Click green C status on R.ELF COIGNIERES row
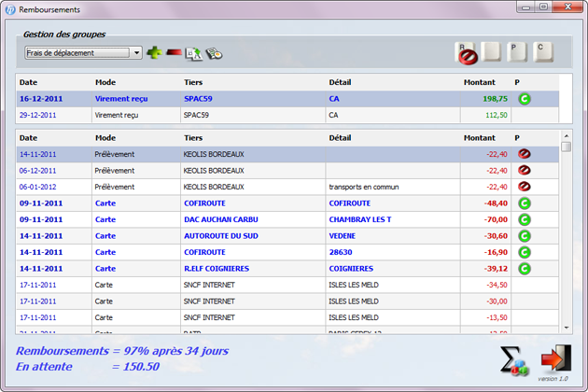This screenshot has width=588, height=392. point(525,269)
